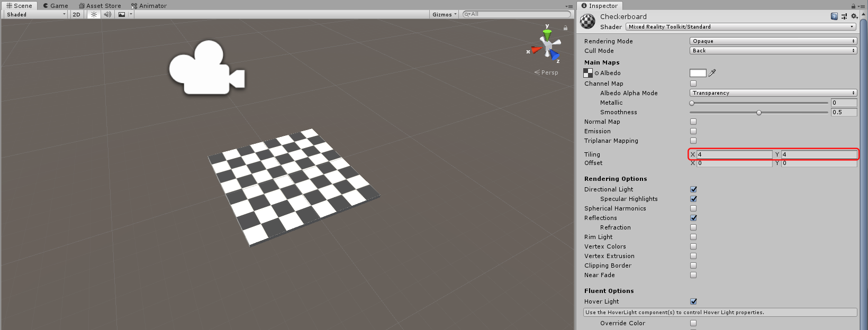Click the Smoothness slider handle
The width and height of the screenshot is (868, 330).
[x=759, y=112]
